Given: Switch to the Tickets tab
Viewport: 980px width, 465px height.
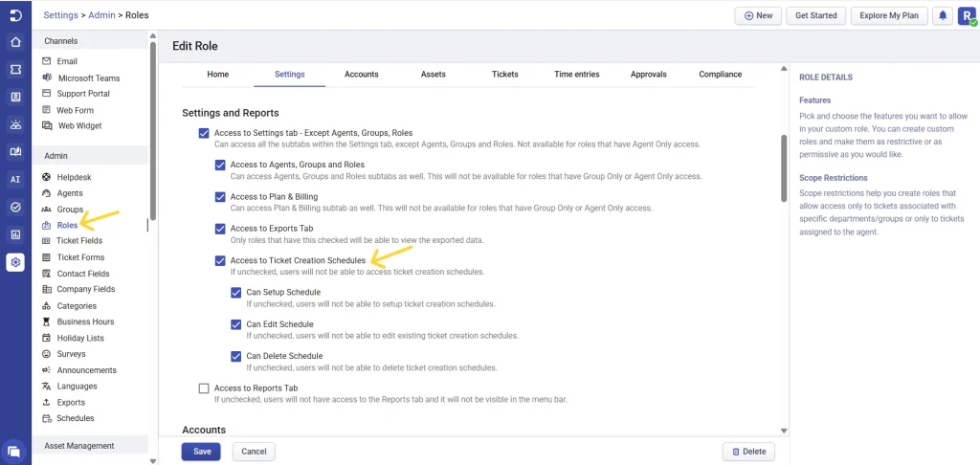Looking at the screenshot, I should point(505,75).
